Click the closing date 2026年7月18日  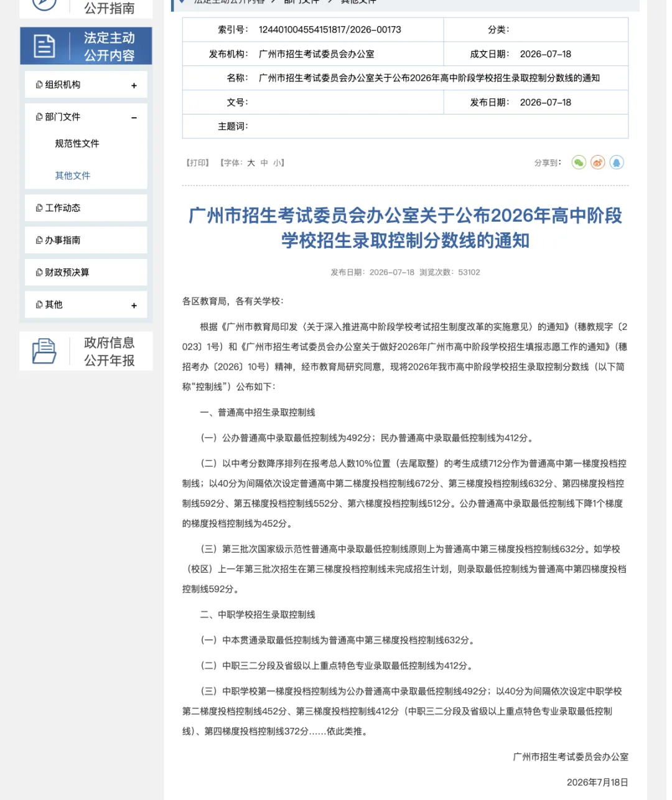tap(597, 783)
